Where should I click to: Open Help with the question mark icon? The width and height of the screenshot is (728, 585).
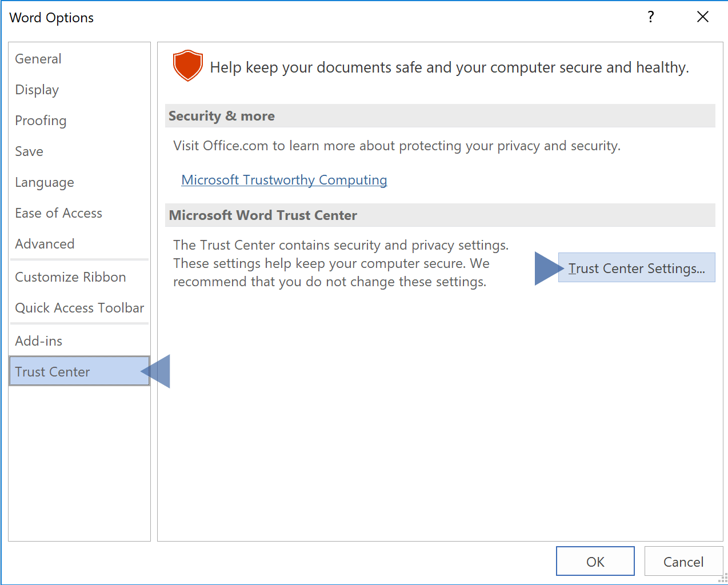tap(650, 17)
